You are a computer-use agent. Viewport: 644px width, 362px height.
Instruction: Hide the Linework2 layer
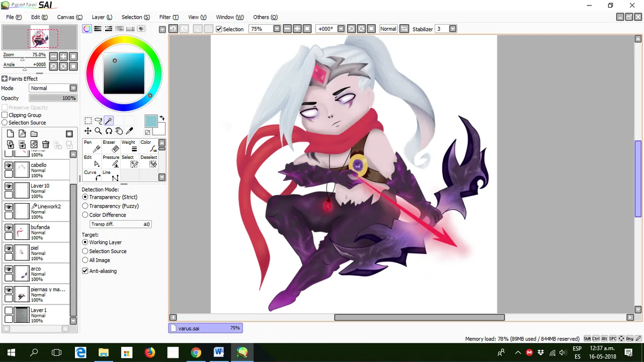pyautogui.click(x=9, y=207)
